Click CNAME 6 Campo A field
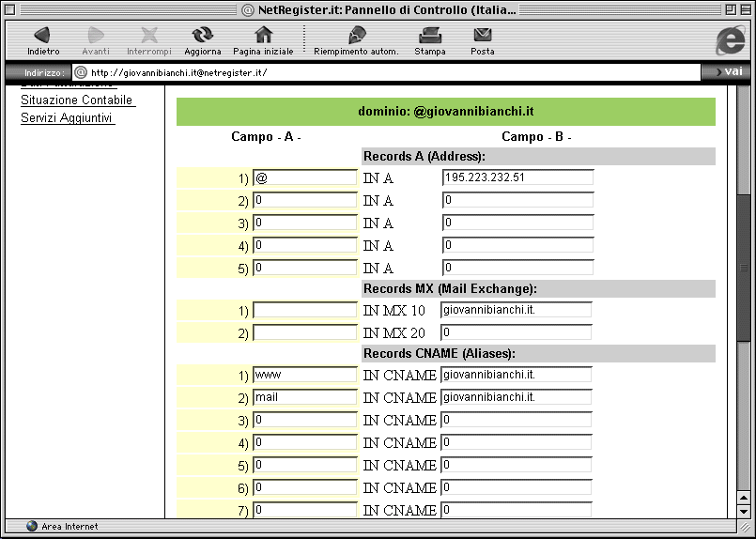 [304, 488]
